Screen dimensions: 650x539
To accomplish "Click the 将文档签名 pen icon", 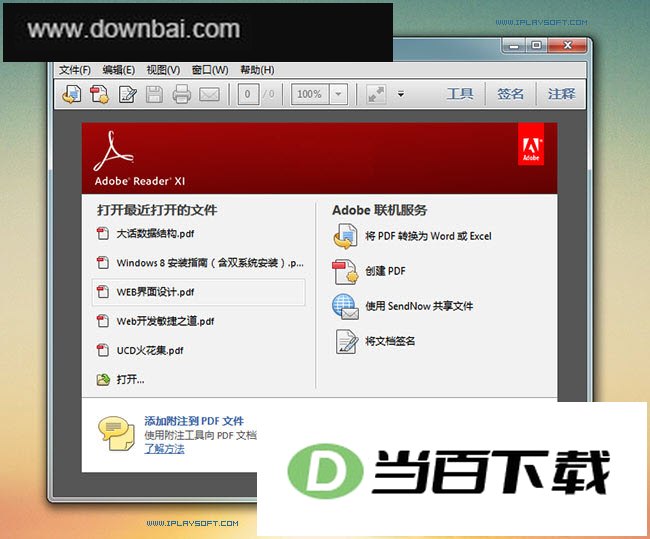I will pos(346,341).
